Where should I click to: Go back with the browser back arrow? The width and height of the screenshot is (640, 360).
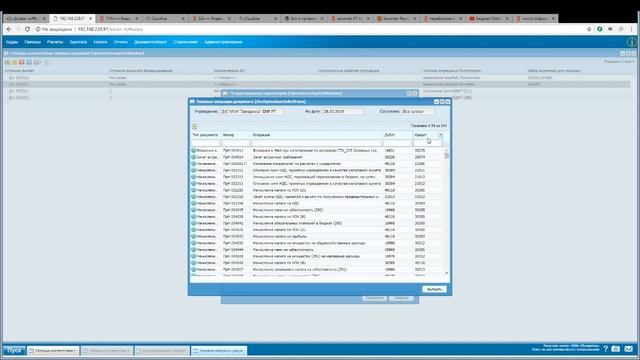[9, 29]
